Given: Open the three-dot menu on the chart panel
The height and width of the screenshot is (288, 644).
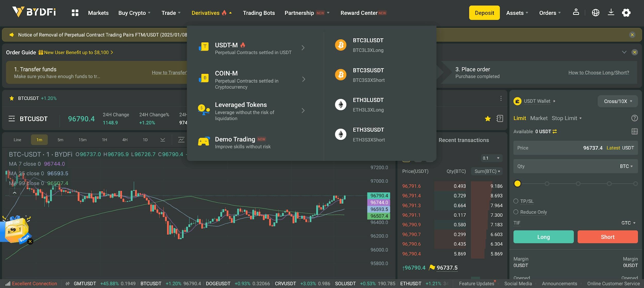Looking at the screenshot, I should coord(501,98).
